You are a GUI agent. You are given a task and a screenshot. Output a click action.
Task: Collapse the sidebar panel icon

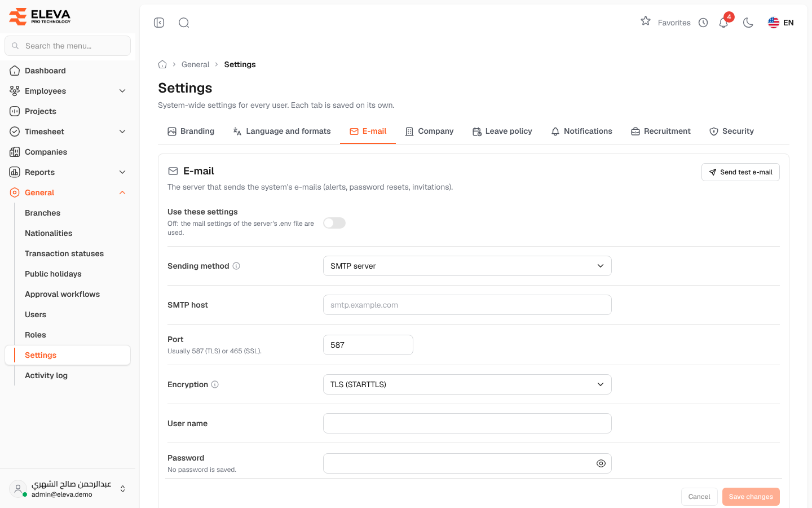[x=159, y=23]
